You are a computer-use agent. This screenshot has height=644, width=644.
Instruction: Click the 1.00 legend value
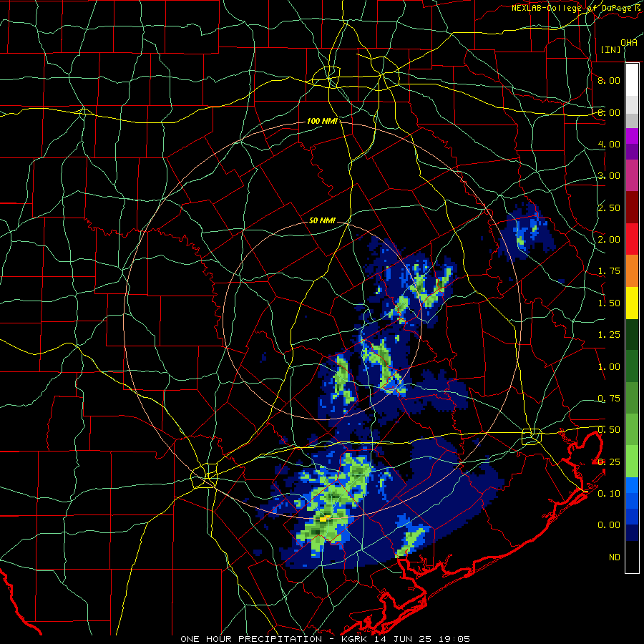[609, 367]
